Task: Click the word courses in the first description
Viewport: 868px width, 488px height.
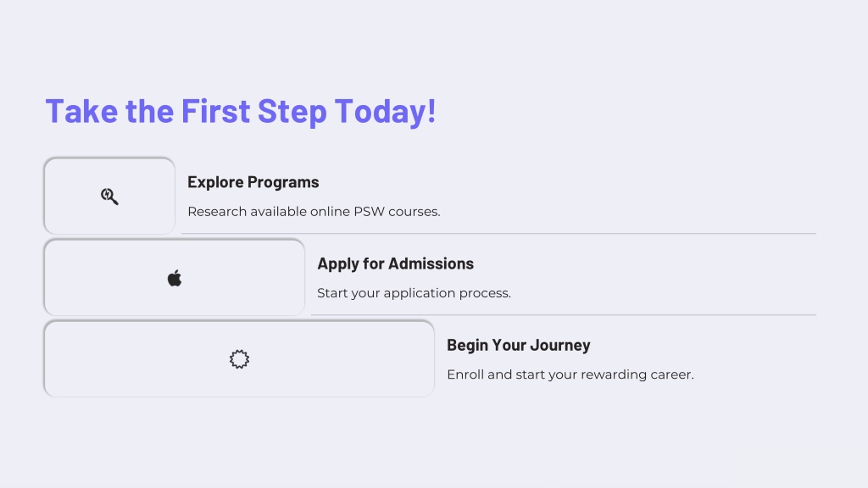Action: pos(414,212)
